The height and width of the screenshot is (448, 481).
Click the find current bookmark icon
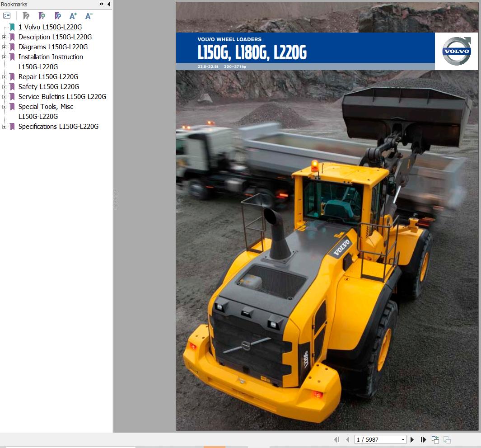tap(57, 16)
